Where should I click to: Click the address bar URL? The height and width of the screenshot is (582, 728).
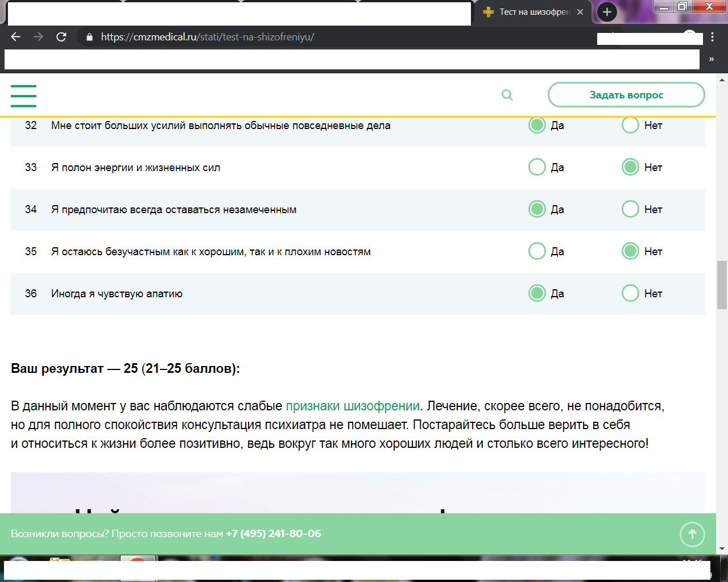click(x=208, y=37)
